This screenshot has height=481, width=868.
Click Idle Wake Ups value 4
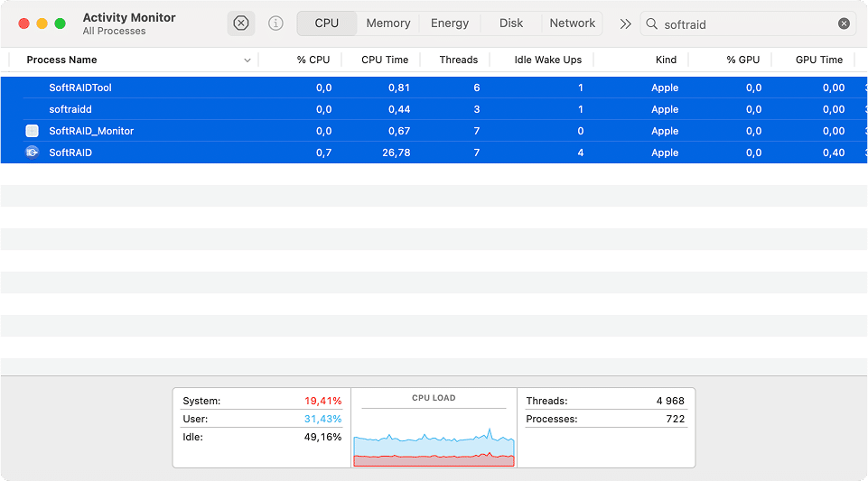581,153
